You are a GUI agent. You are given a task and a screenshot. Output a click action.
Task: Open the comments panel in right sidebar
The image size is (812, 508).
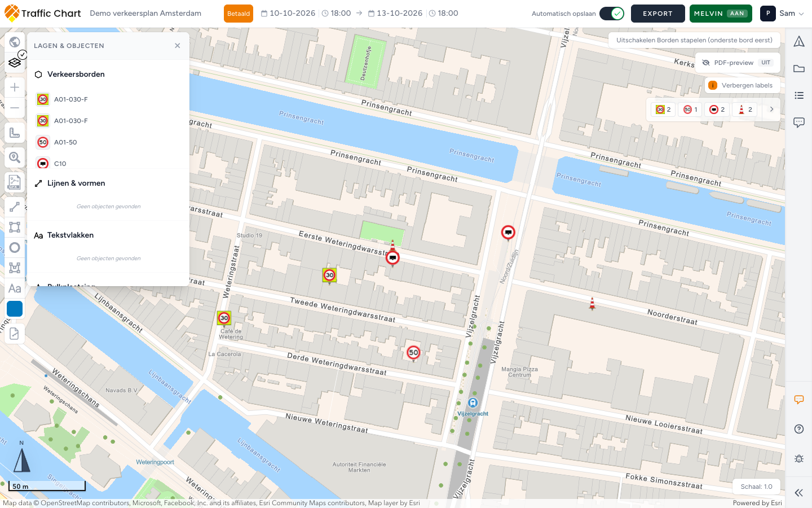[x=799, y=122]
